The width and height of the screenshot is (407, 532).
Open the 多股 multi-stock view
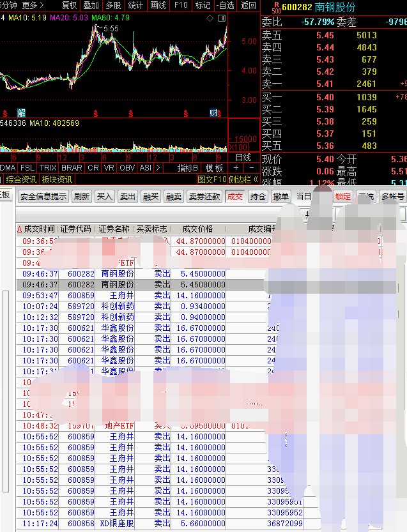pos(113,5)
